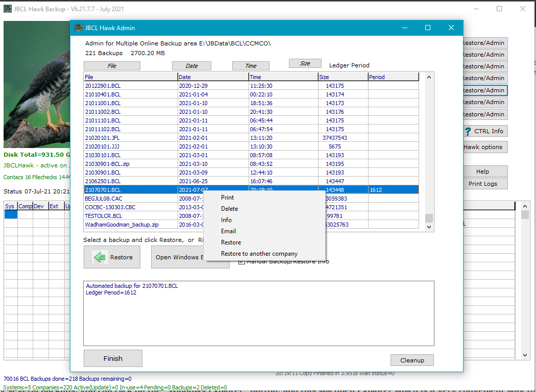The image size is (536, 392).
Task: Choose Delete from the context menu
Action: tap(229, 209)
